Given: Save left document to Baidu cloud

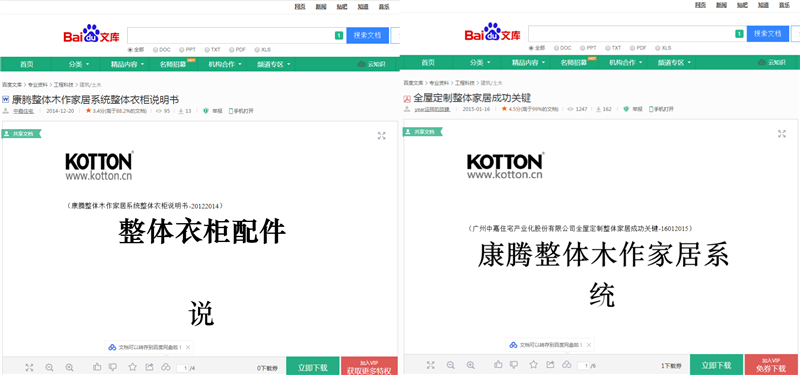Looking at the screenshot, I should 165,366.
